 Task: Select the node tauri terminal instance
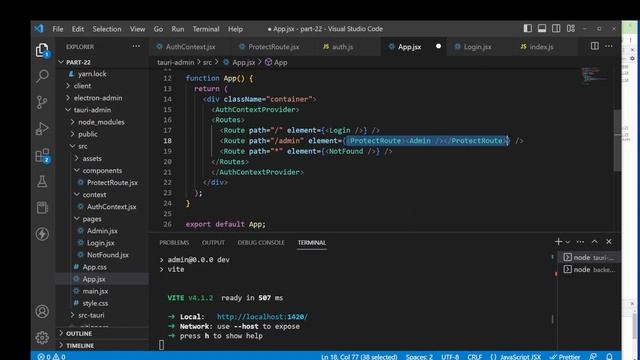588,257
